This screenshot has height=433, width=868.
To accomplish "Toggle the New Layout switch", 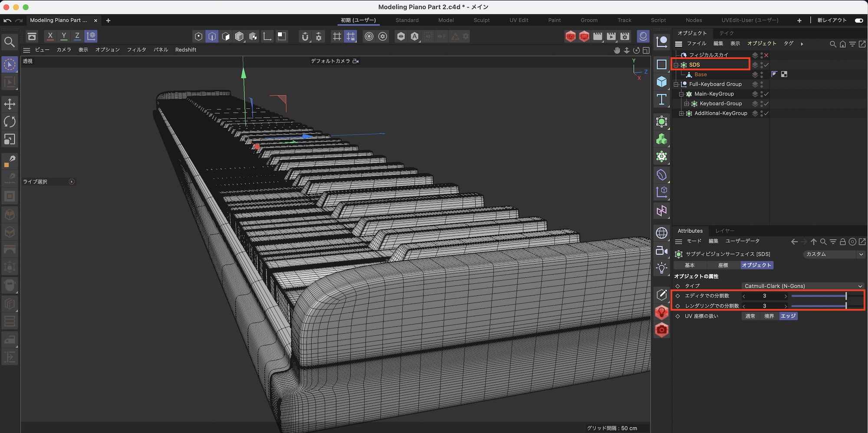I will coord(858,20).
